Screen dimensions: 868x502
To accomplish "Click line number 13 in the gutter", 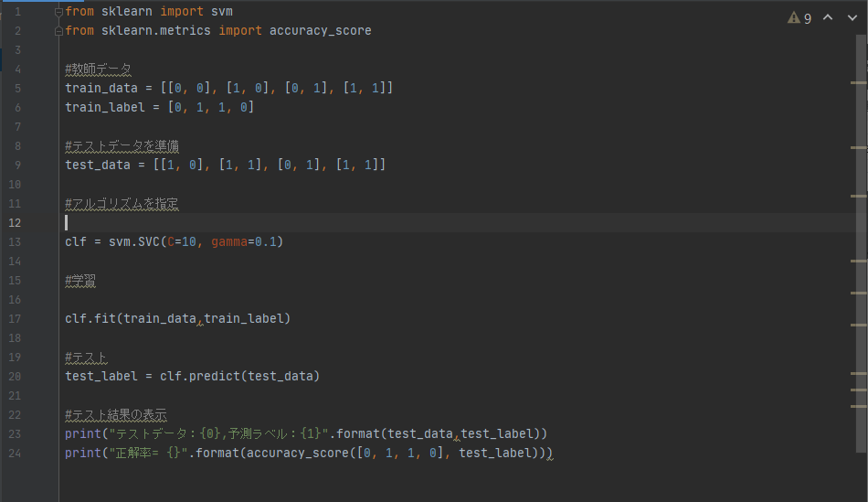I will (15, 242).
